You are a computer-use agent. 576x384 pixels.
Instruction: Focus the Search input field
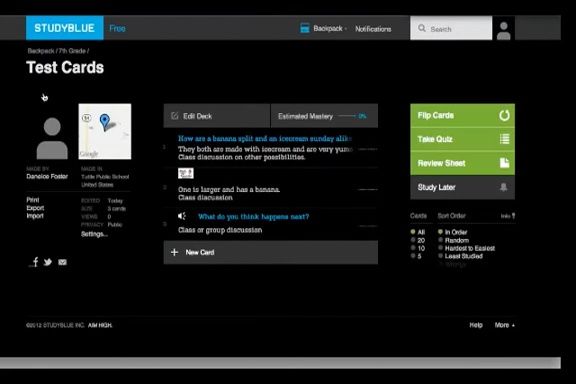click(451, 28)
